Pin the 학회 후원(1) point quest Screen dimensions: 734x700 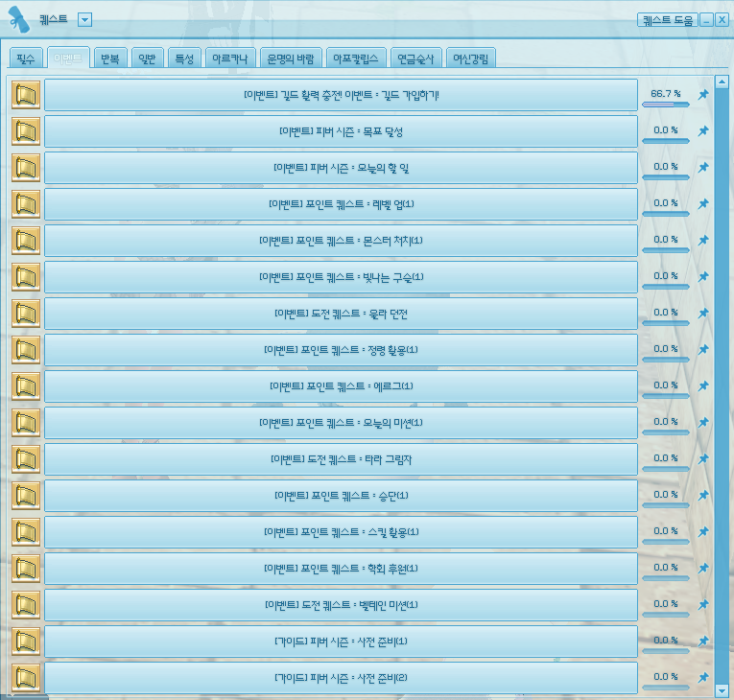703,568
